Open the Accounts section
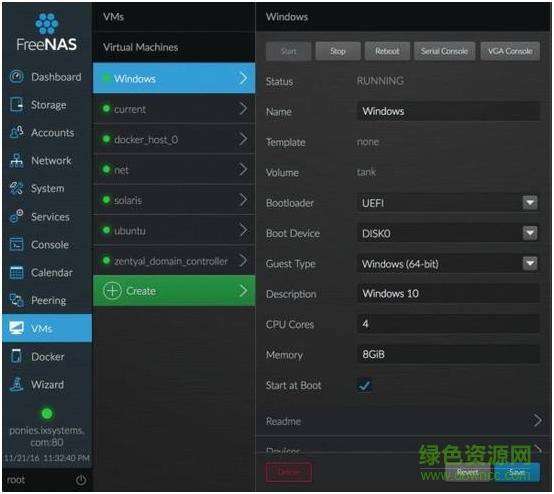Screen dimensions: 554x494 click(47, 133)
